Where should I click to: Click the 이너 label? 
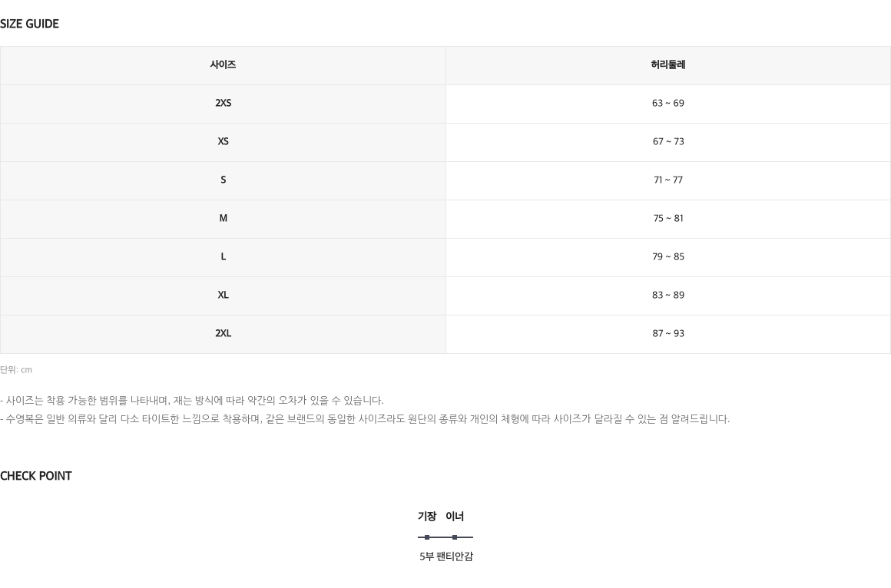[455, 517]
